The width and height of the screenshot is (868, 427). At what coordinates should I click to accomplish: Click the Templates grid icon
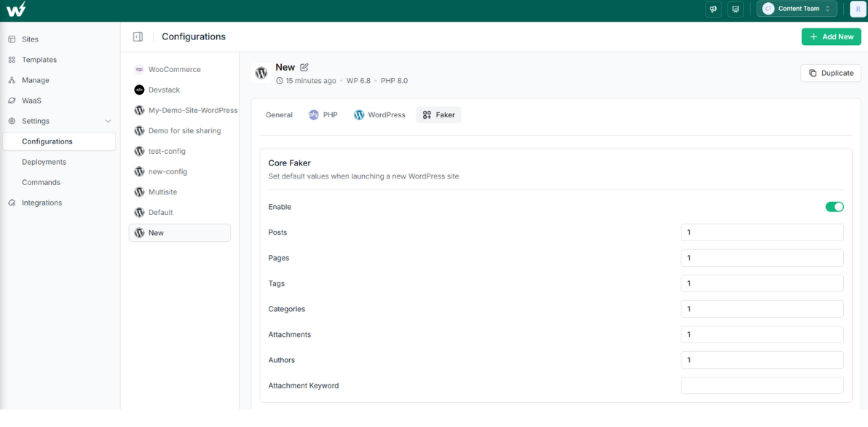point(12,60)
